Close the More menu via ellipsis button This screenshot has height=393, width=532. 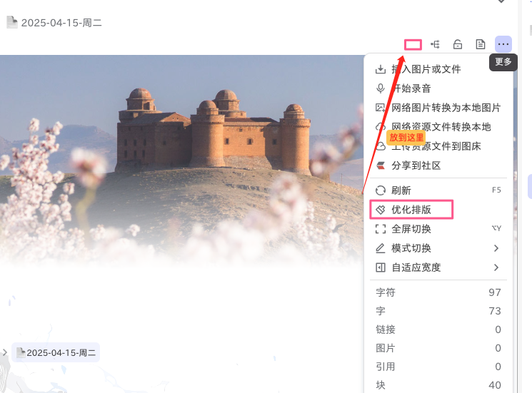pos(503,44)
